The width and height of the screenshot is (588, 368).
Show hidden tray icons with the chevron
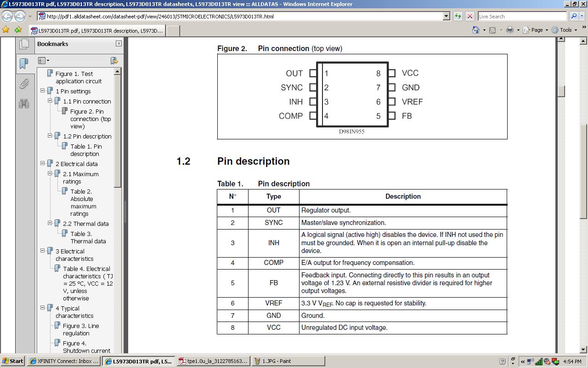pos(522,361)
